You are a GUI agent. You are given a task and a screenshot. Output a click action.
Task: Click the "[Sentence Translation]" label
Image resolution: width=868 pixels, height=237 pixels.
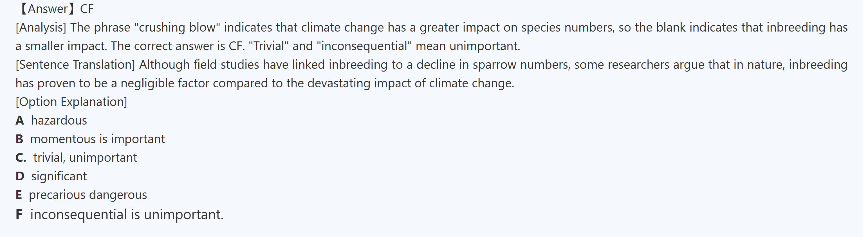(x=75, y=65)
